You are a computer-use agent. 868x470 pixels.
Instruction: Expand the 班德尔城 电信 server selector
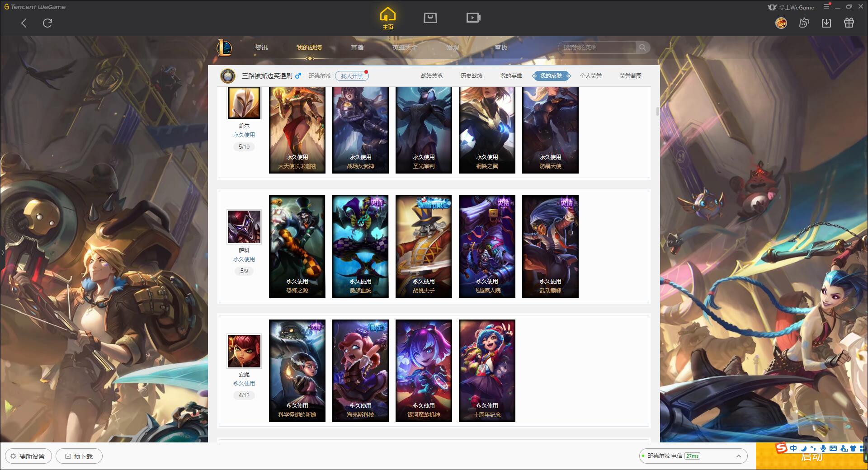pyautogui.click(x=693, y=456)
